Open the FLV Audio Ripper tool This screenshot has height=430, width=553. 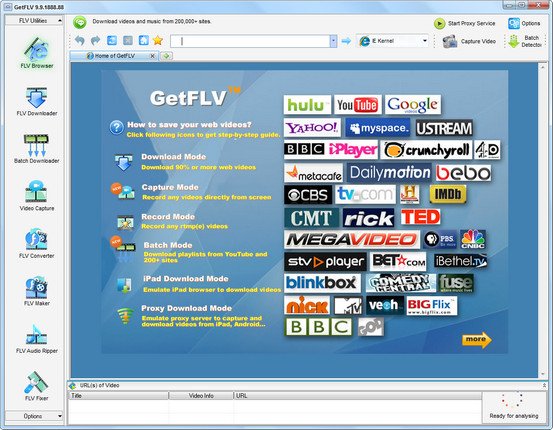[37, 339]
